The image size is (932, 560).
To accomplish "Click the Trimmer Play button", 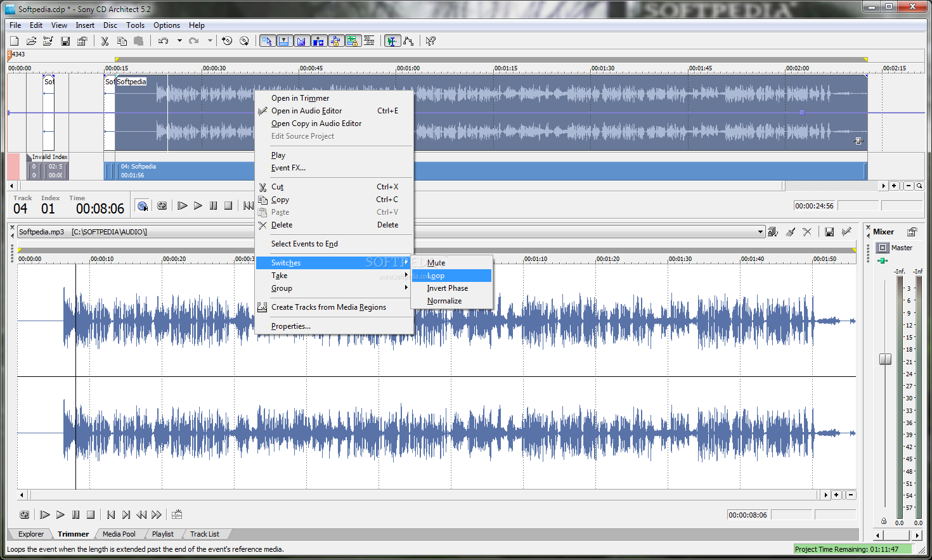I will [60, 515].
